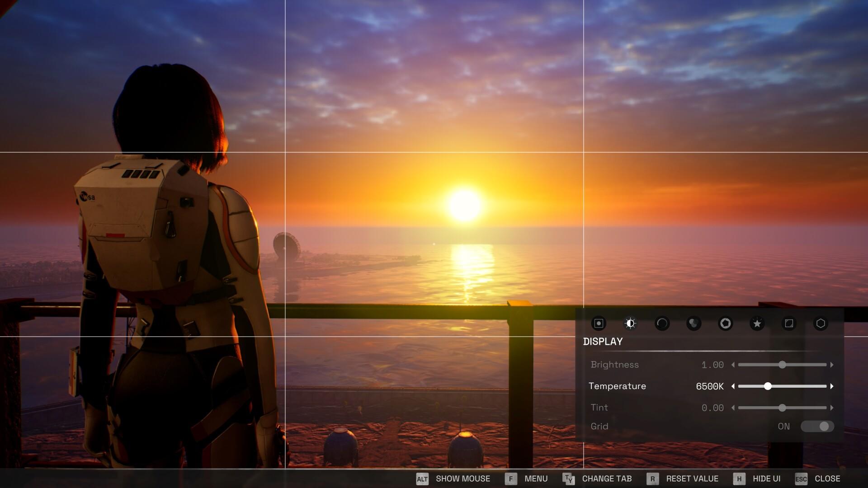The height and width of the screenshot is (488, 868).
Task: Activate CHANGE TAB in the bottom bar
Action: pos(607,479)
